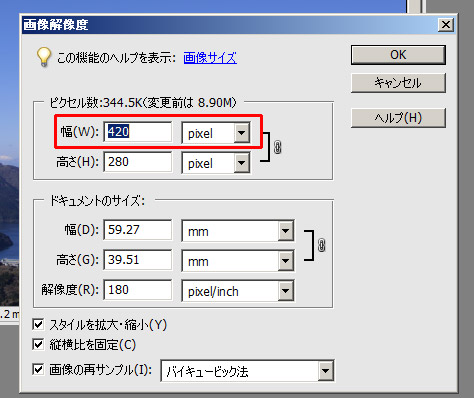Click the 幅(D) document width field

[138, 230]
